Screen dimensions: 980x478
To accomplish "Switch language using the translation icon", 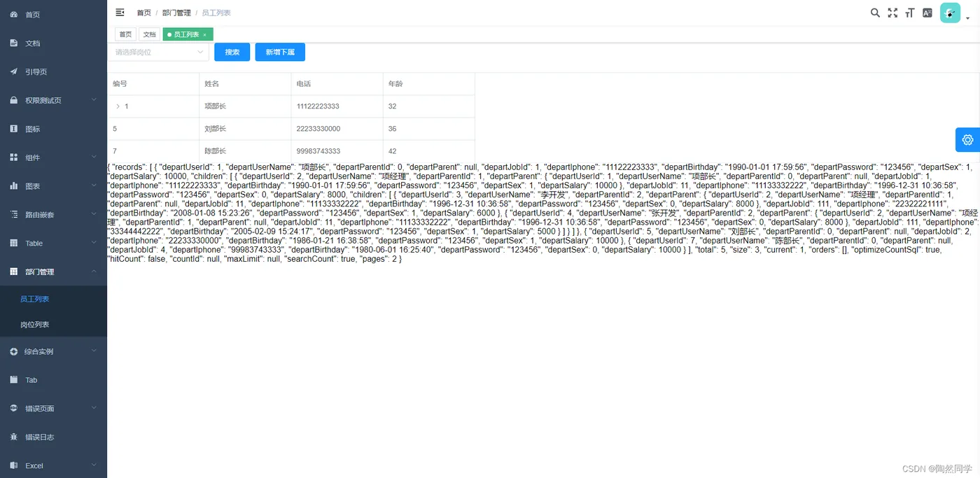I will (927, 13).
